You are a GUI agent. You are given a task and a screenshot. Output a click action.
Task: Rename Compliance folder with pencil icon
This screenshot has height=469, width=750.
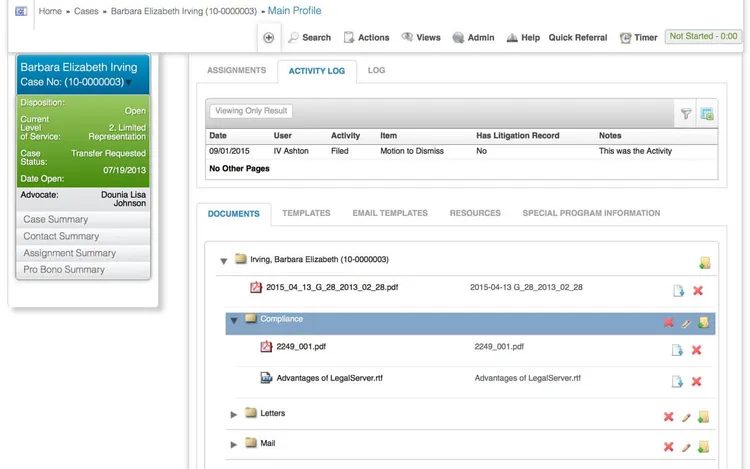click(x=686, y=324)
